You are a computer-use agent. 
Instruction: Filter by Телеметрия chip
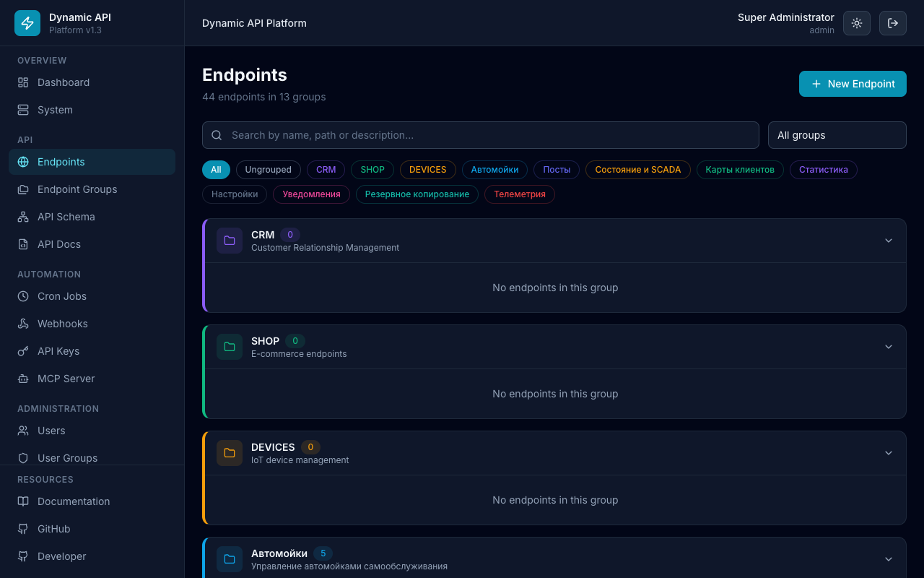click(520, 194)
